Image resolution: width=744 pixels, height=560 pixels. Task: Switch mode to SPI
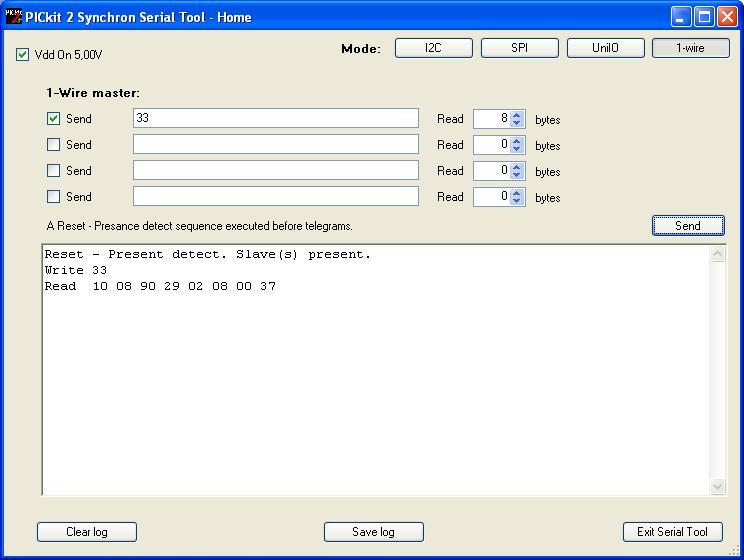click(520, 48)
